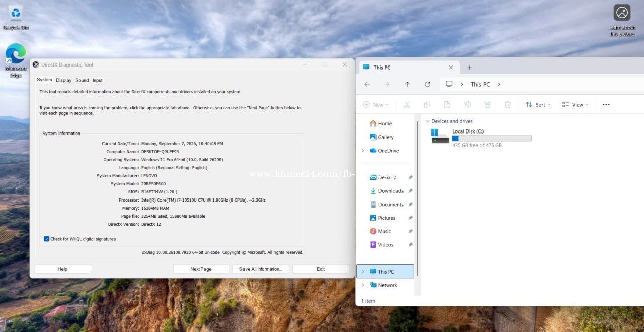The image size is (644, 332).
Task: Click the Back arrow in File Explorer
Action: pos(367,84)
